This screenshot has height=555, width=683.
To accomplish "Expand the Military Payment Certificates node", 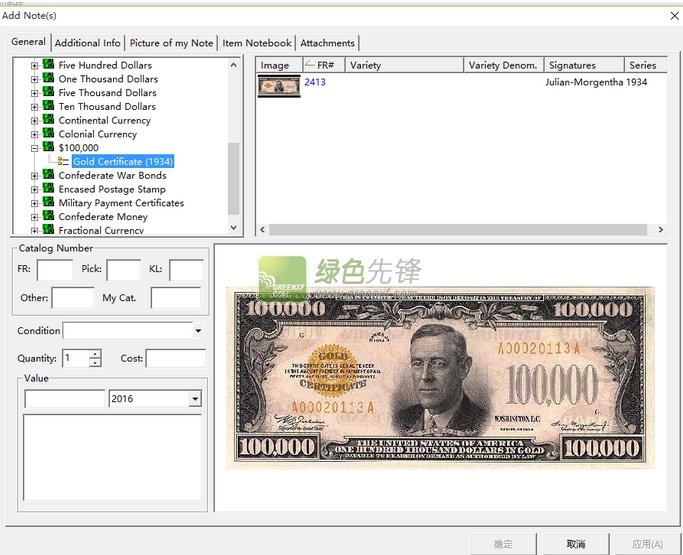I will [34, 203].
